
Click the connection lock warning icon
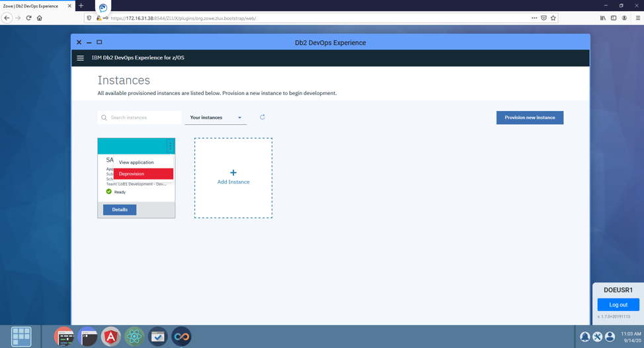click(99, 18)
